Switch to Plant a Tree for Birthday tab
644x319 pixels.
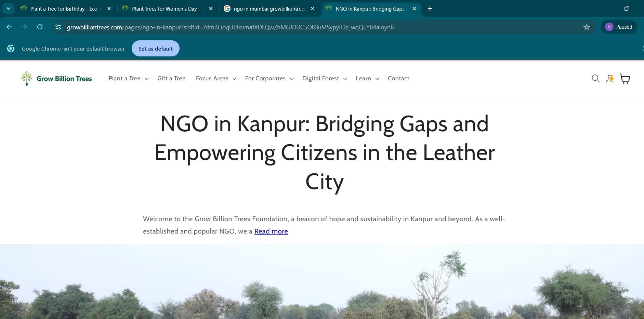[x=65, y=9]
